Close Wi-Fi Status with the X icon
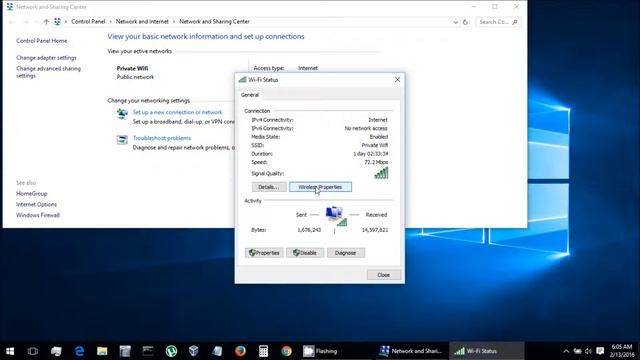 (397, 80)
